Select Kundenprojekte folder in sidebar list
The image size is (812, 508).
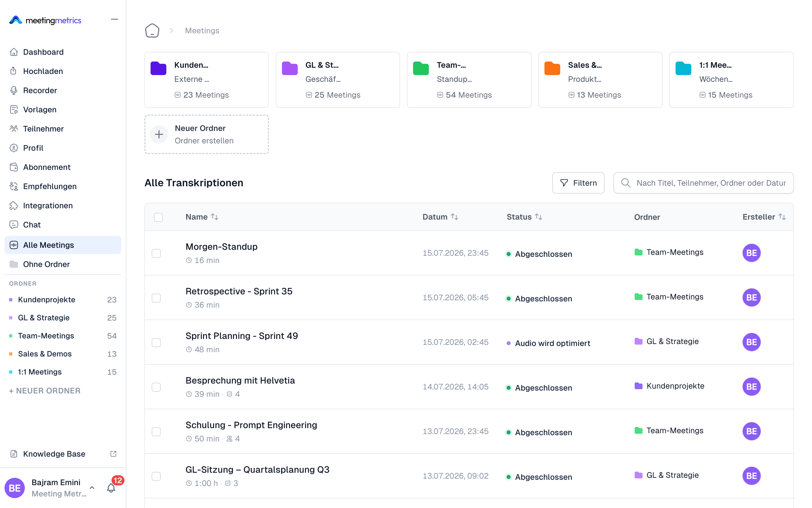click(63, 299)
